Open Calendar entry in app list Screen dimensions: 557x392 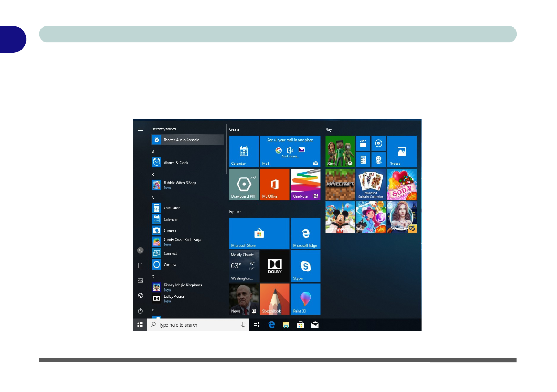click(188, 219)
